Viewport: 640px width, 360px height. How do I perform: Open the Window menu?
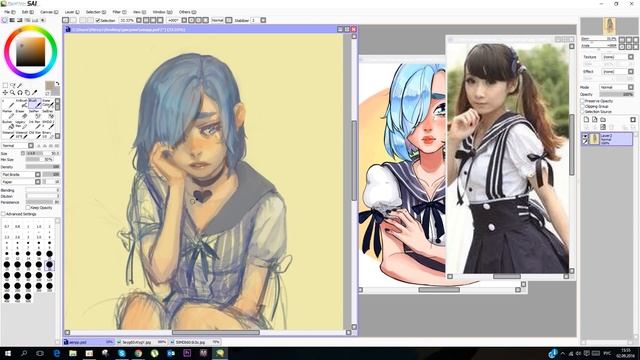[x=162, y=12]
